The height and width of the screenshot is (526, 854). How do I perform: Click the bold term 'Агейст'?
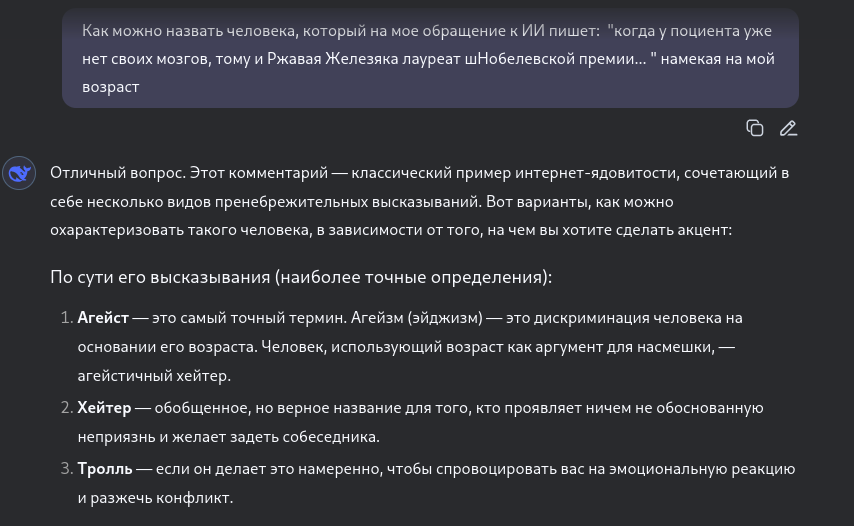pos(103,317)
